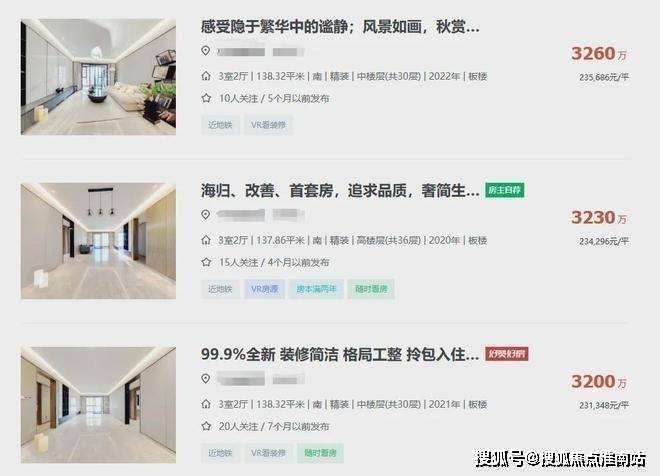This screenshot has width=660, height=476.
Task: Click VR看装修 tag of 3260万 listing
Action: (x=268, y=125)
